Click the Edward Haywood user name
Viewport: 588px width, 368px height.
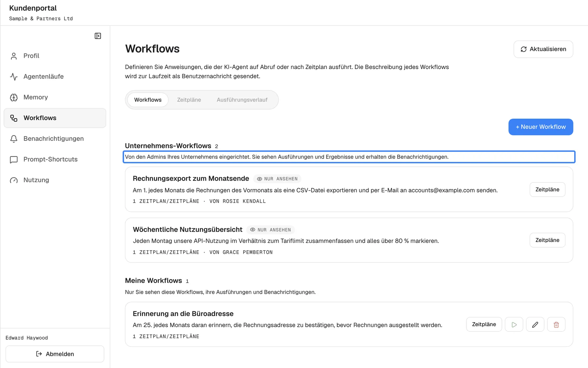[26, 338]
